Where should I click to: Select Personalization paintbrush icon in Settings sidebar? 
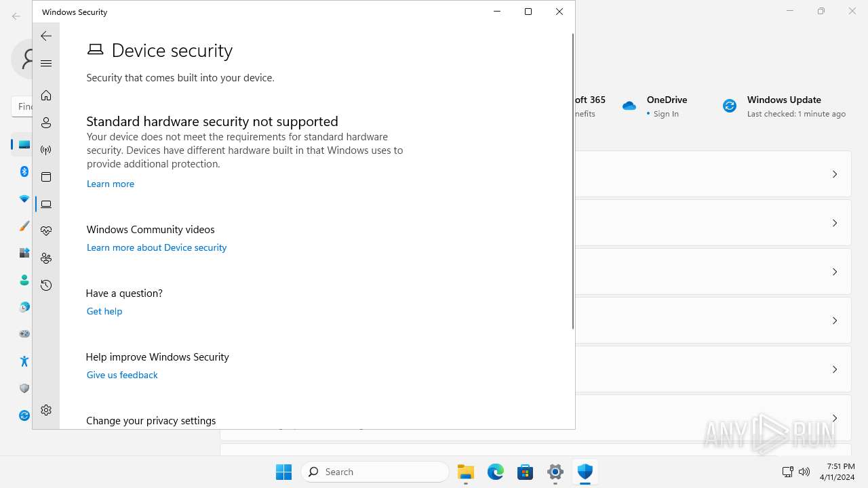pyautogui.click(x=24, y=226)
